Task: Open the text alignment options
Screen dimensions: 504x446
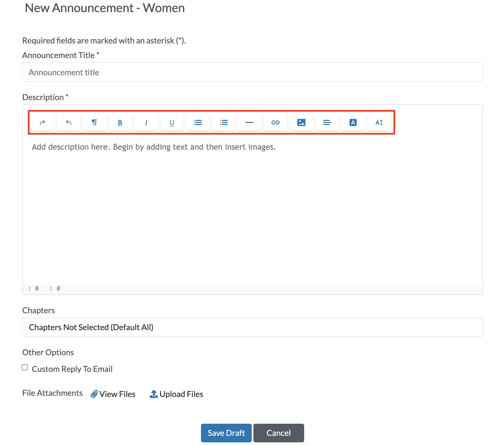Action: [327, 122]
